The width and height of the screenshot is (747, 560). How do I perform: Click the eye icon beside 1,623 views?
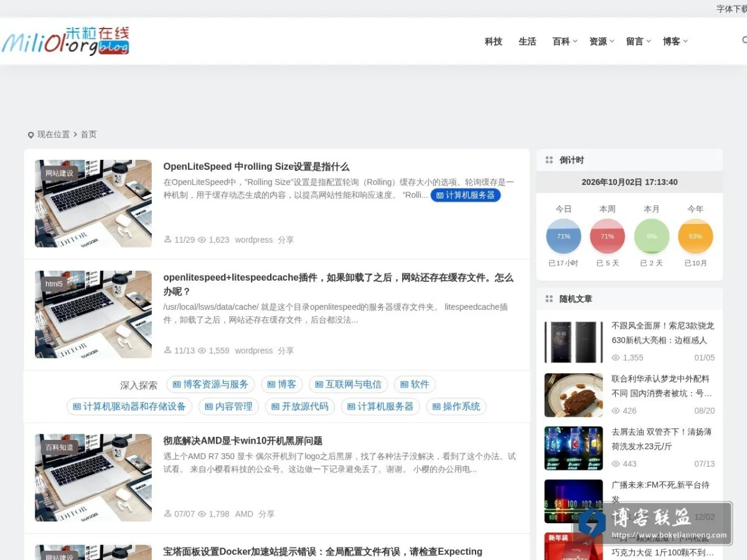202,240
